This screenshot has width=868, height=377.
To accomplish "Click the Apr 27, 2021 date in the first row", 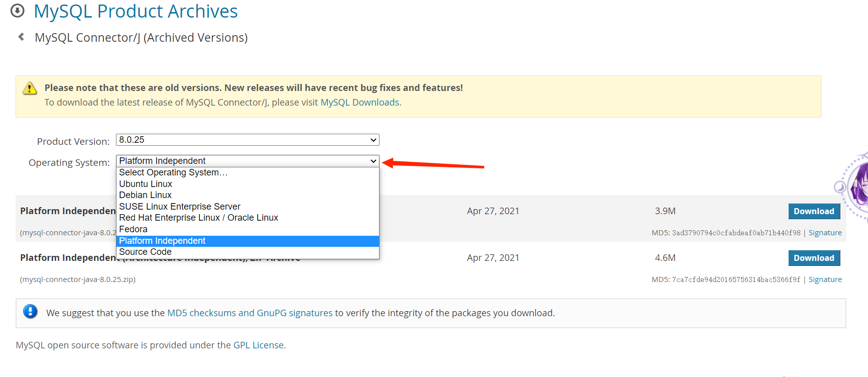I will click(x=493, y=211).
